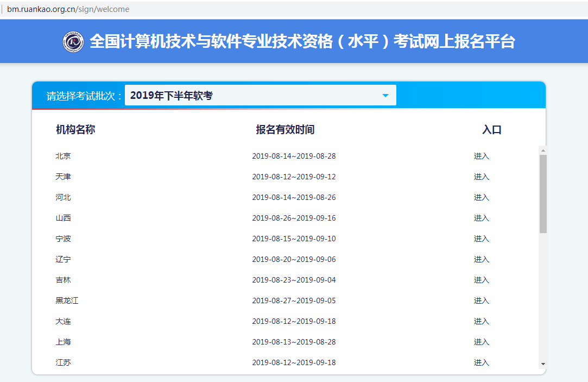Select the 吉林 institution name
This screenshot has height=382, width=588.
[x=63, y=280]
